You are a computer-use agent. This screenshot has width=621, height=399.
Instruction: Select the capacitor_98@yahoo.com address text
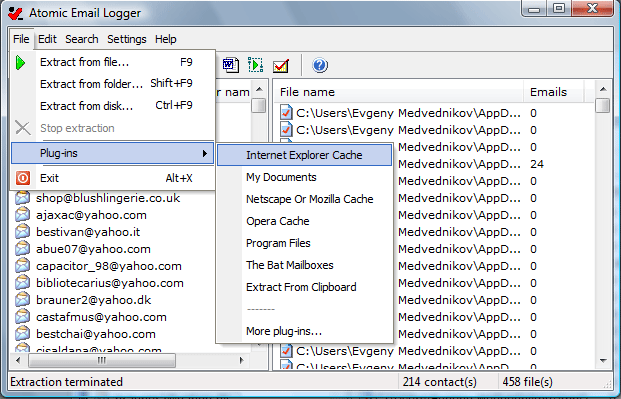(x=109, y=266)
